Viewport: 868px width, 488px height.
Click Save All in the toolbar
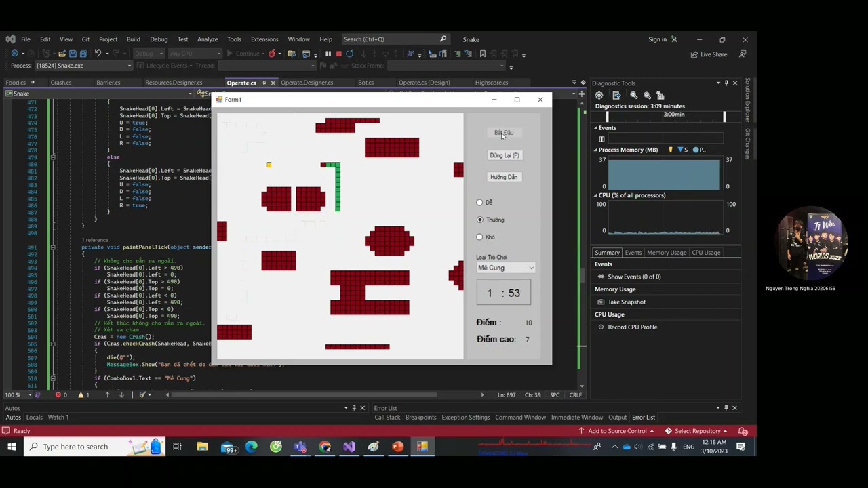pos(83,54)
